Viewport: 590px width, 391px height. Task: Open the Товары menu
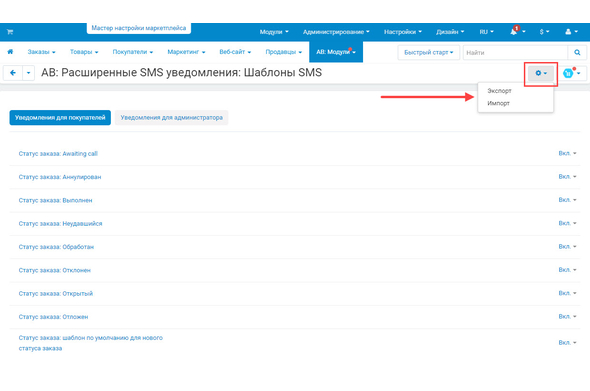(x=84, y=52)
